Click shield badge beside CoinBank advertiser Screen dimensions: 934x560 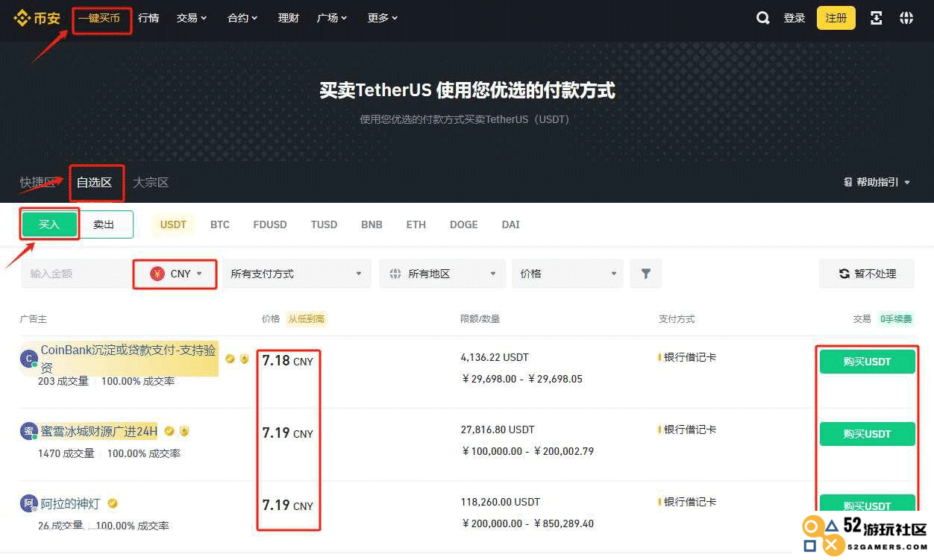(244, 359)
